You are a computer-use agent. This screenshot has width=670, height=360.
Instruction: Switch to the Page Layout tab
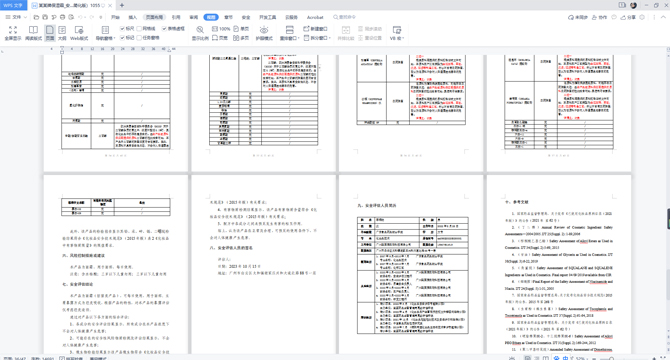point(154,17)
